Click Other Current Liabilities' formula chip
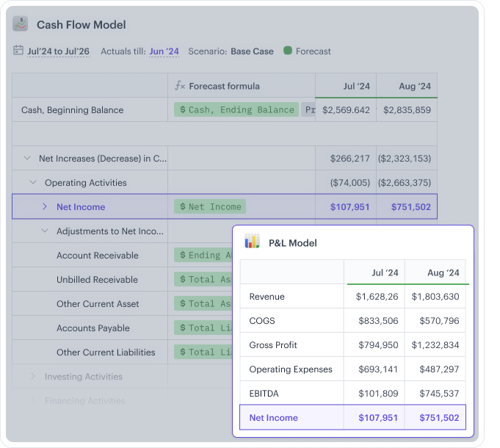 click(x=203, y=352)
